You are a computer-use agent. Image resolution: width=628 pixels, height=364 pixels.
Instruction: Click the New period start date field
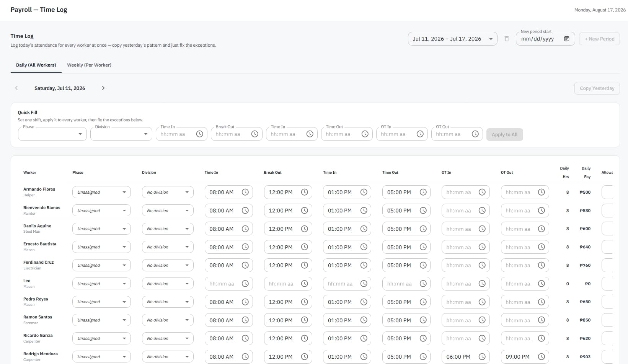click(545, 39)
